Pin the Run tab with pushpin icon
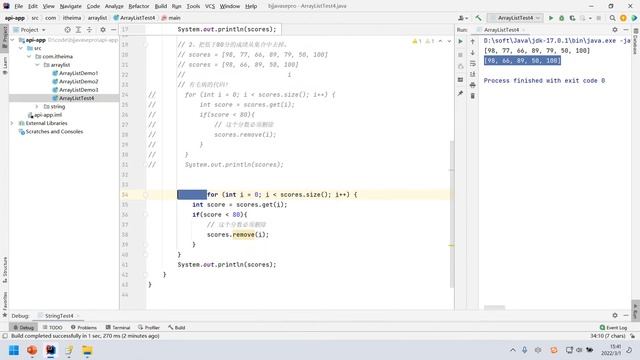The image size is (640, 360). coord(460,93)
